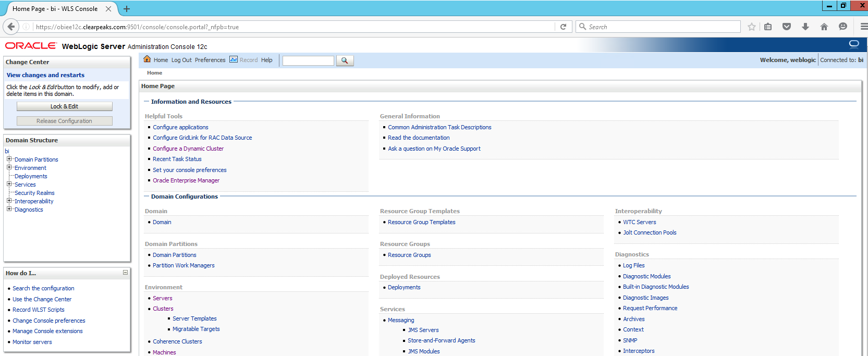Expand the Environment tree node
Screen dimensions: 868x356
point(9,167)
